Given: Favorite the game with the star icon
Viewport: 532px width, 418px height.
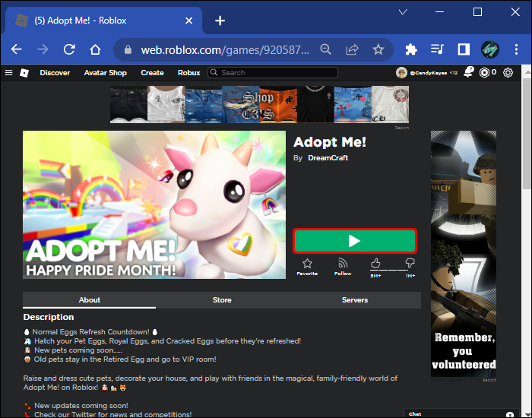Looking at the screenshot, I should [x=307, y=264].
